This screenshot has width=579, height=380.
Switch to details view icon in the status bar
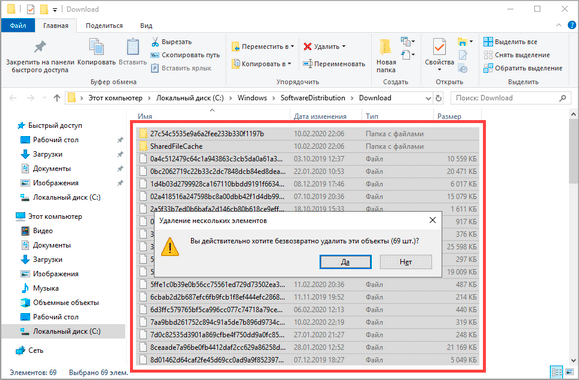click(x=556, y=372)
